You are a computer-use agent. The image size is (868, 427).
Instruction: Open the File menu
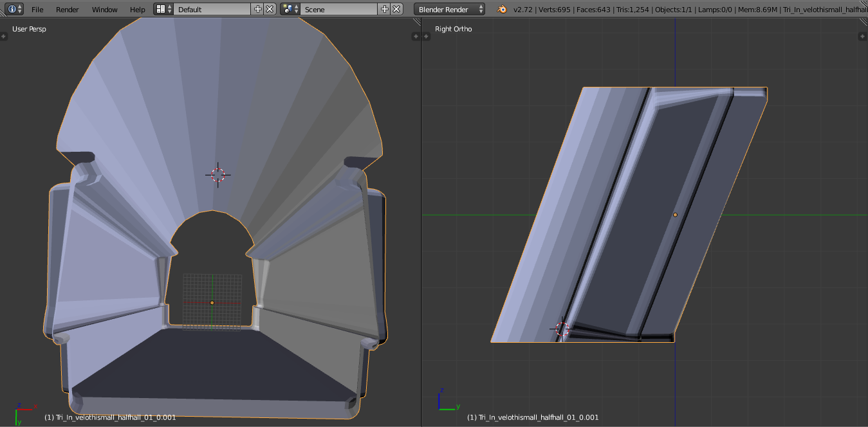click(x=37, y=10)
